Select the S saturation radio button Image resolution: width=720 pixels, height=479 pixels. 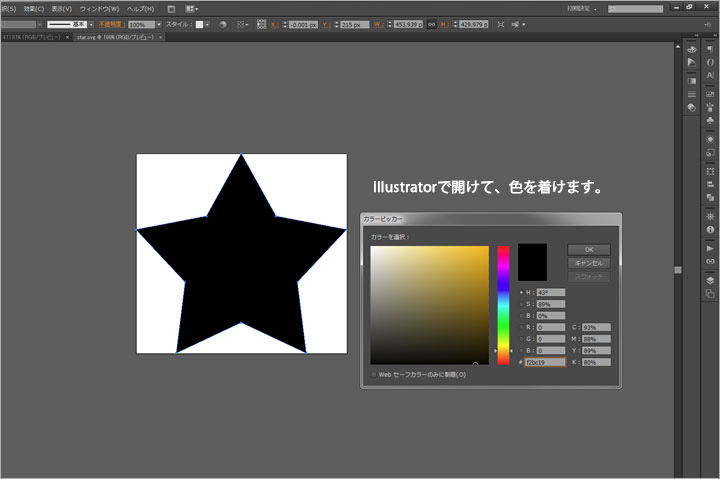coord(521,304)
